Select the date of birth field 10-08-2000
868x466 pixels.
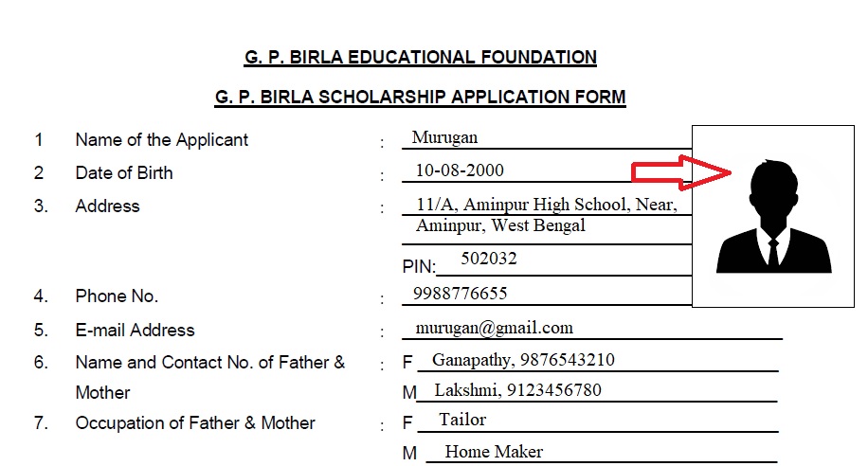click(x=460, y=171)
